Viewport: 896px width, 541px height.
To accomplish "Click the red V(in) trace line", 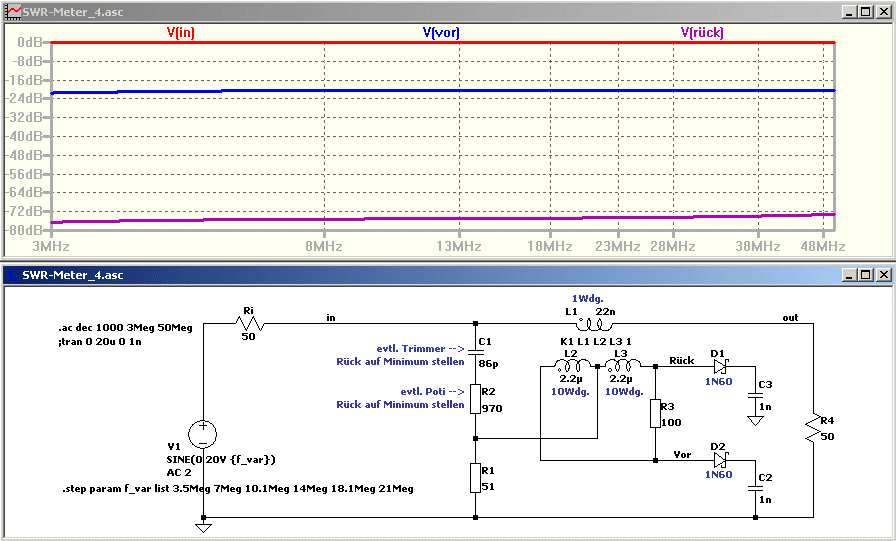I will click(x=443, y=42).
